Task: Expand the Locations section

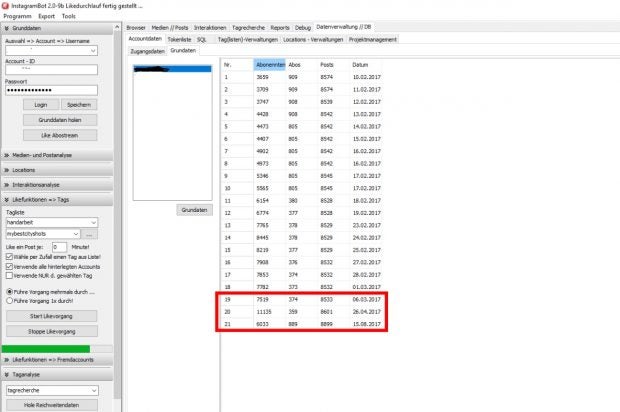Action: point(8,170)
